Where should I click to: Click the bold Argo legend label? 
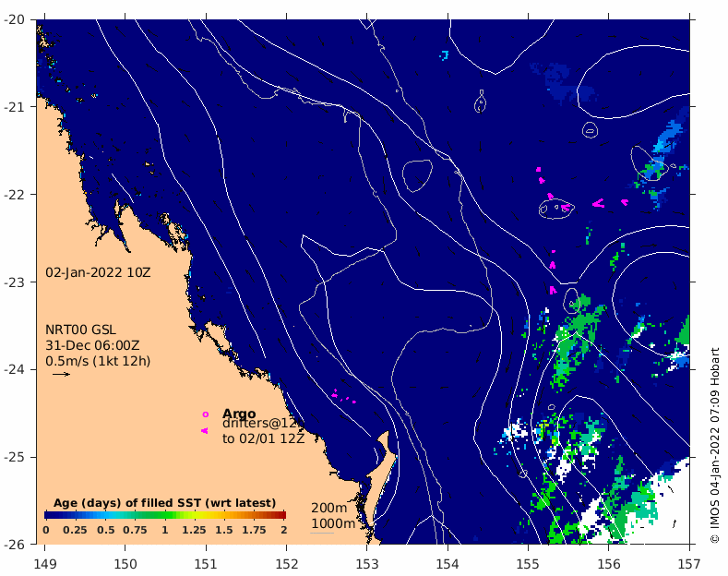[239, 413]
